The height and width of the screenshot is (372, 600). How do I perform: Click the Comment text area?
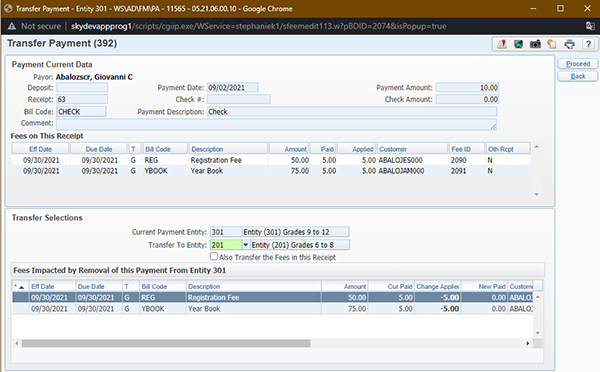click(x=276, y=124)
